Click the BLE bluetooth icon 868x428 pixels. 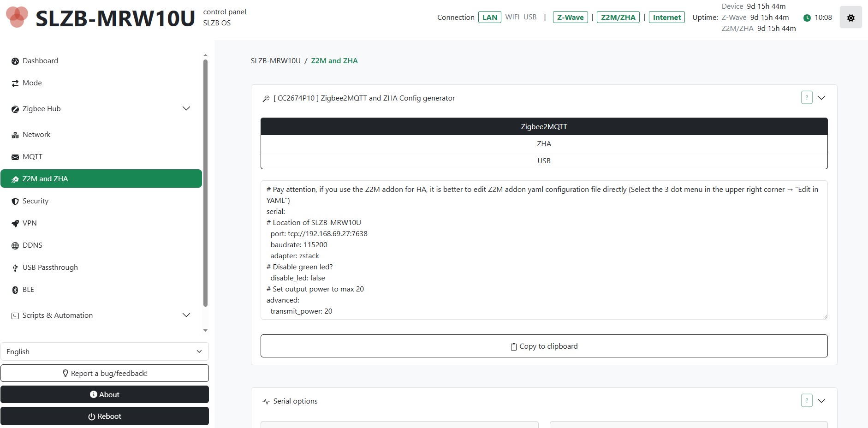click(x=15, y=290)
